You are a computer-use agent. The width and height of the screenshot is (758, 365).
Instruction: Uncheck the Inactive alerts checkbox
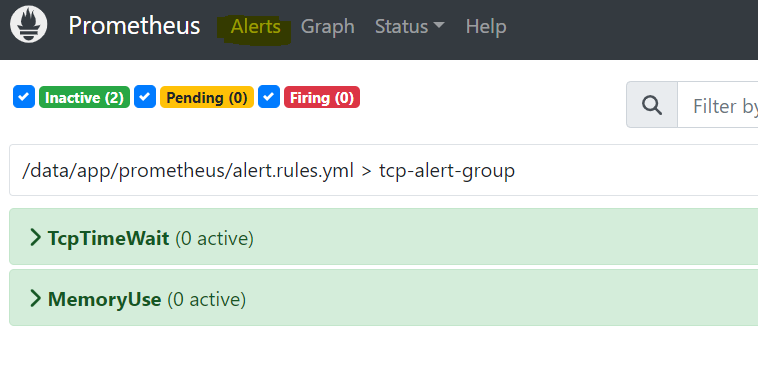[24, 97]
